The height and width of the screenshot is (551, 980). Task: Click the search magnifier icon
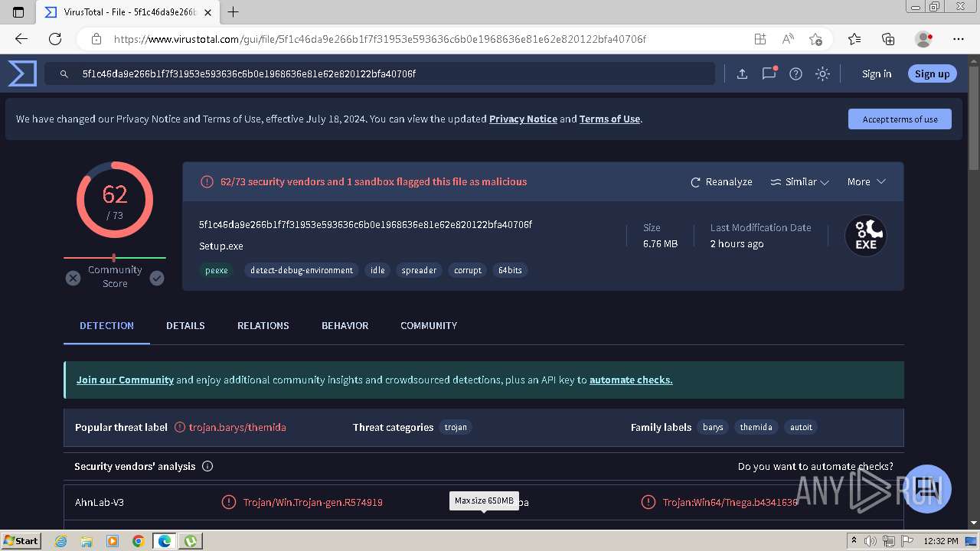click(65, 73)
